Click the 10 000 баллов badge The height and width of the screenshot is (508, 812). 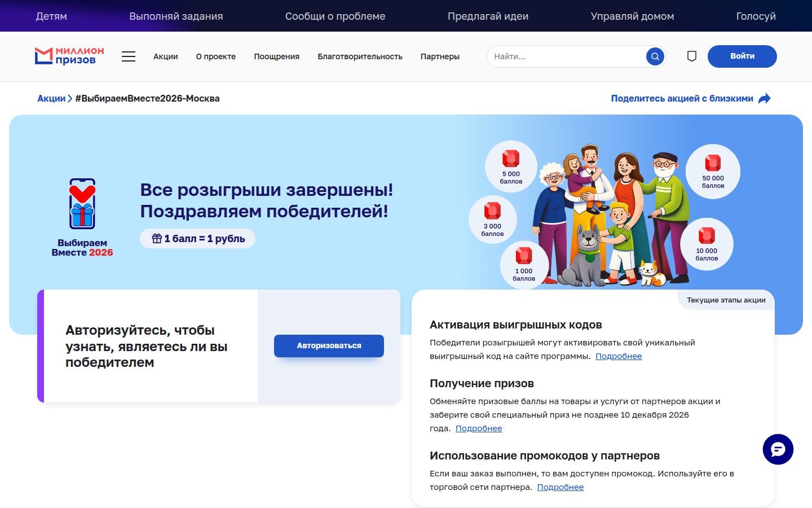point(707,244)
